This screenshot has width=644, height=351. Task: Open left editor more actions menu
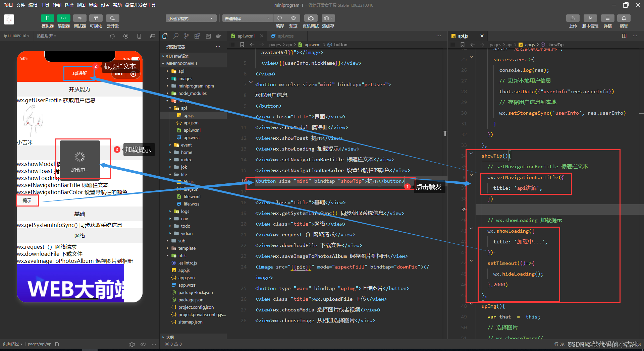click(439, 36)
